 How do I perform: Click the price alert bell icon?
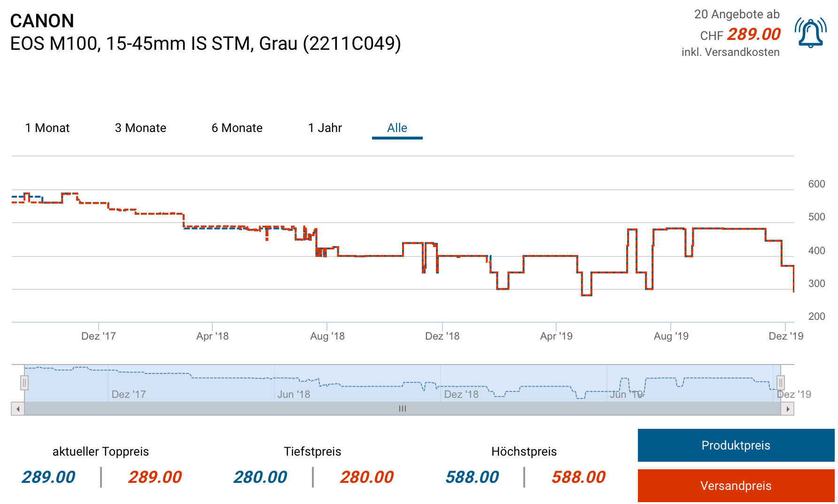[x=810, y=33]
